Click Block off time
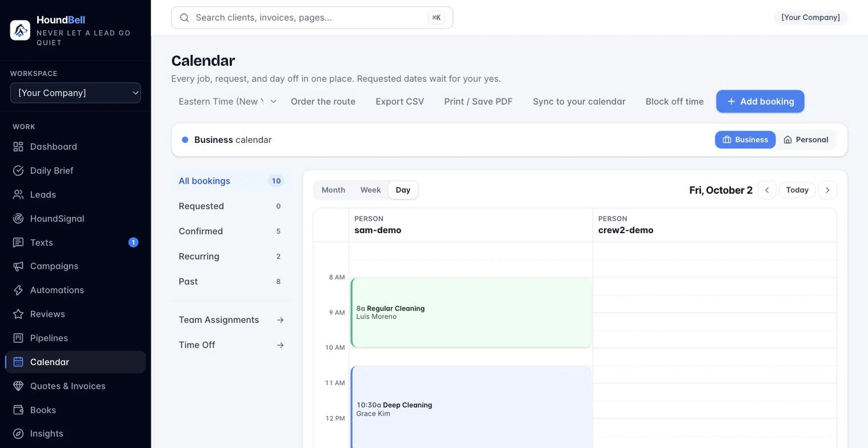The image size is (868, 448). (x=675, y=101)
